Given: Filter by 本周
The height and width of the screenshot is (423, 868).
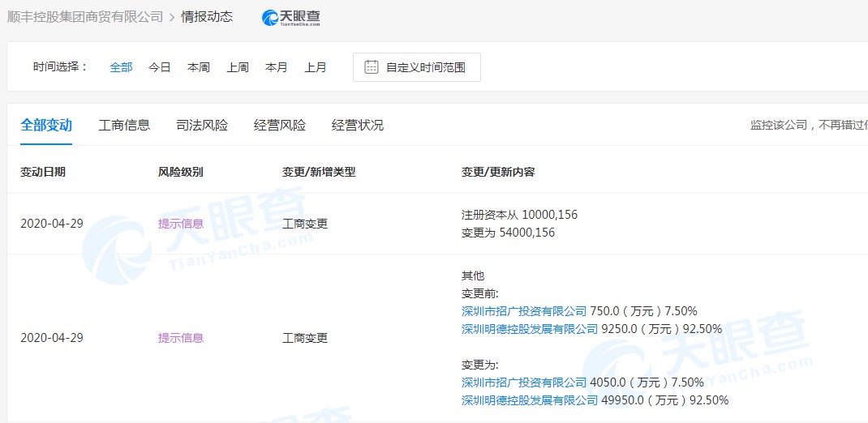Looking at the screenshot, I should (x=198, y=67).
